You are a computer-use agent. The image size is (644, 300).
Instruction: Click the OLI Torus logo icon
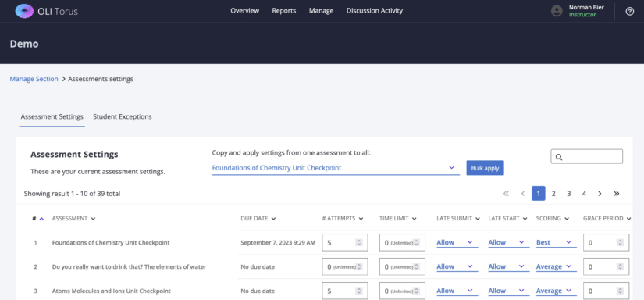click(24, 11)
